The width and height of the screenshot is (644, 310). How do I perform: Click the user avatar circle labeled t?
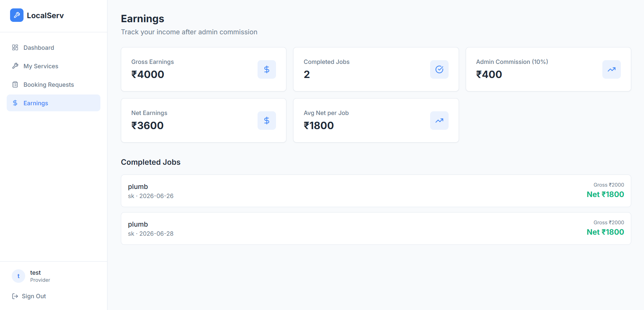[18, 276]
